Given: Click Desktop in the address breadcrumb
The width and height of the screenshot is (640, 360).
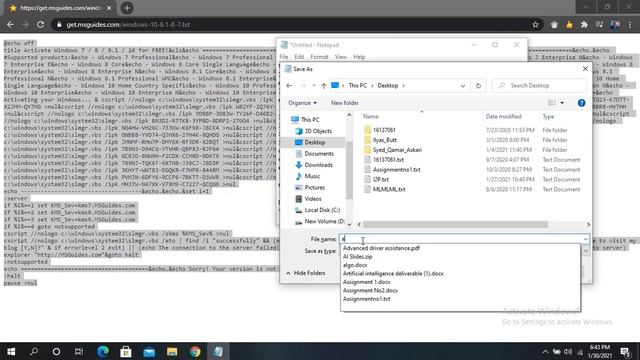Looking at the screenshot, I should (387, 86).
